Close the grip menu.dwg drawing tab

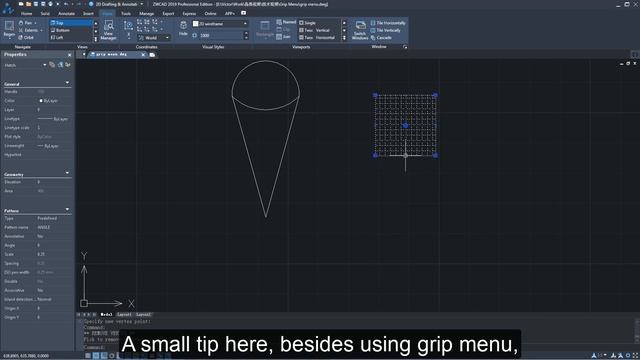(143, 55)
